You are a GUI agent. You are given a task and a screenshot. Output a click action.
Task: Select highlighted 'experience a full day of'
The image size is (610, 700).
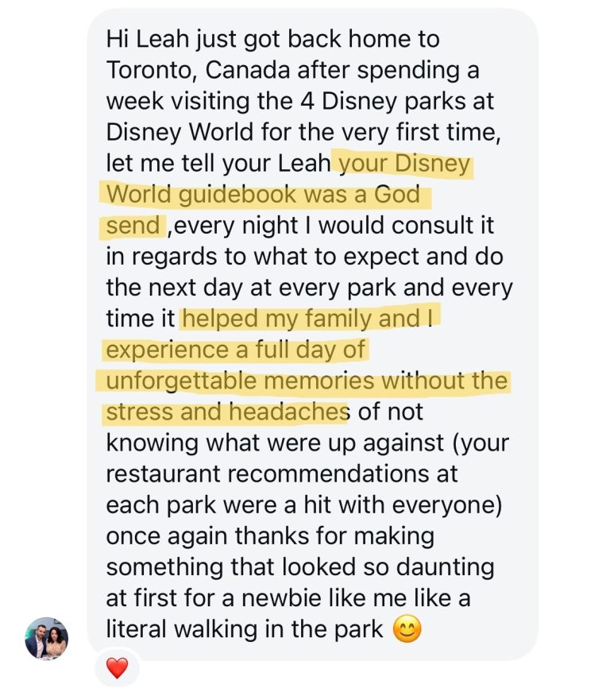[x=237, y=350]
